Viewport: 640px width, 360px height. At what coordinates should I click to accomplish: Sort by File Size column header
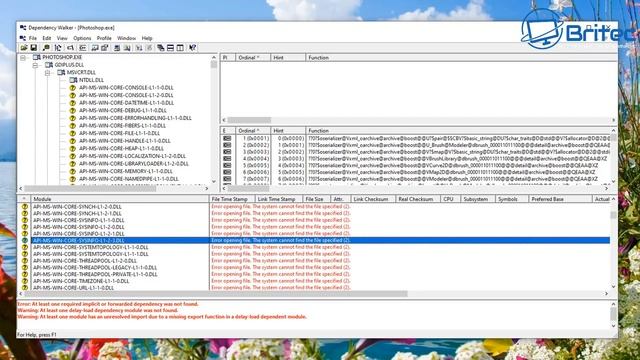tap(316, 199)
